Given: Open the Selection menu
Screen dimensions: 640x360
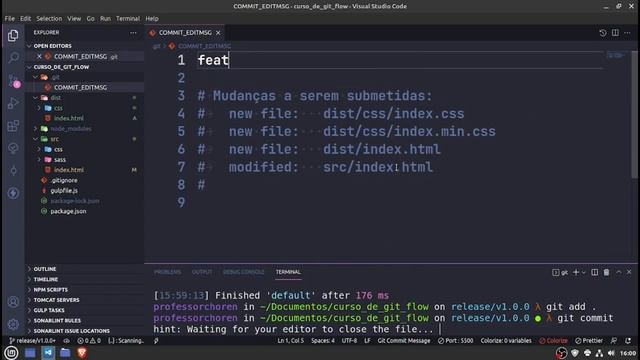Looking at the screenshot, I should click(49, 18).
